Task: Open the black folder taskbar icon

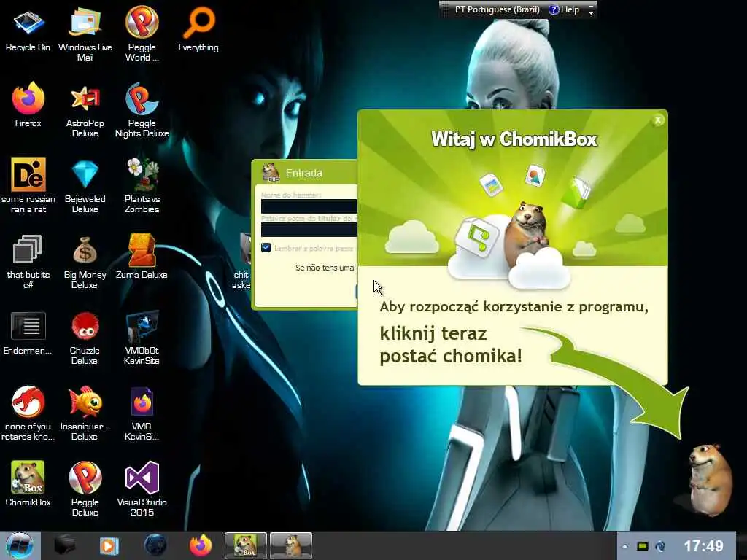Action: point(64,545)
